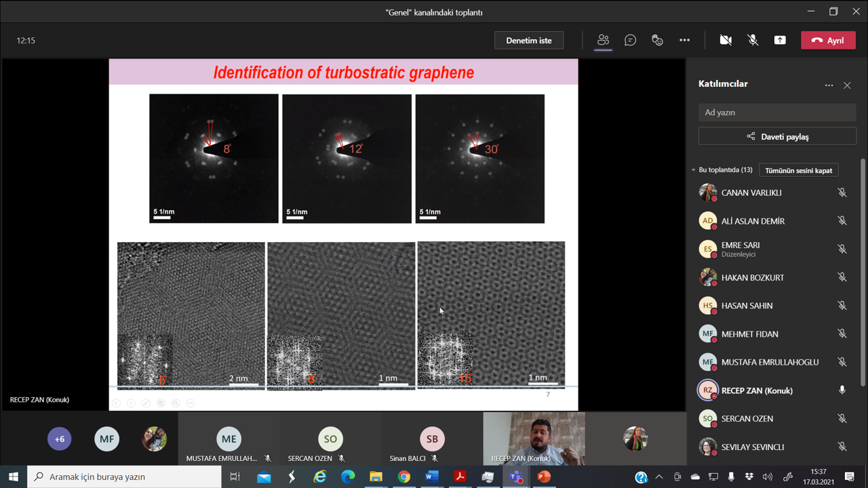Open Katılımcılar panel more options ellipsis
Image resolution: width=868 pixels, height=488 pixels.
[x=829, y=85]
